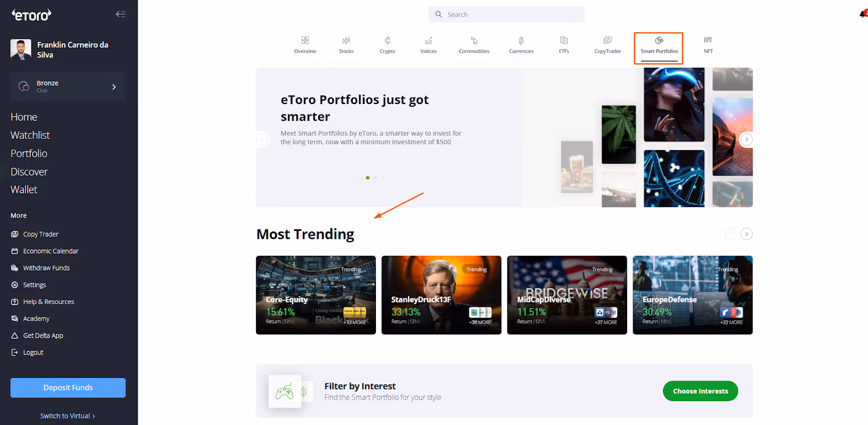Select the Stocks tab icon
Image resolution: width=868 pixels, height=425 pixels.
[346, 40]
